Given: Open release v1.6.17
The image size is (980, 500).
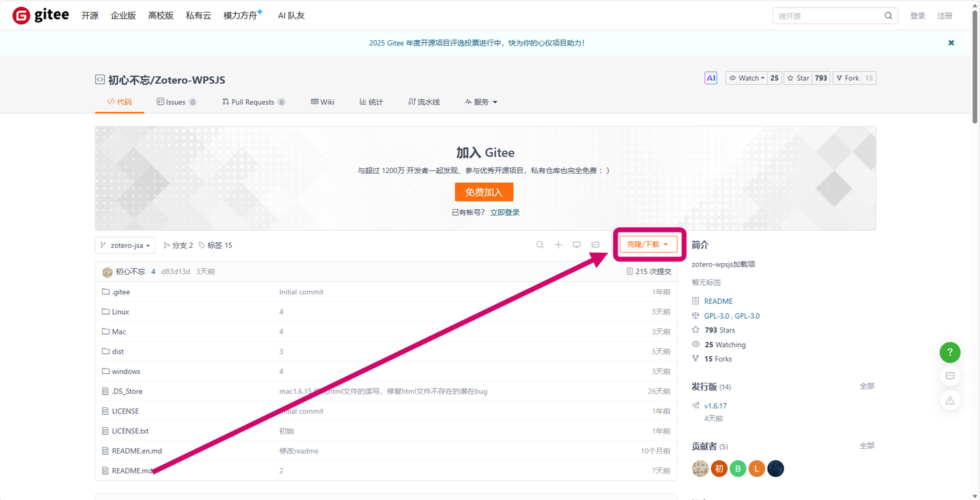Looking at the screenshot, I should point(715,406).
